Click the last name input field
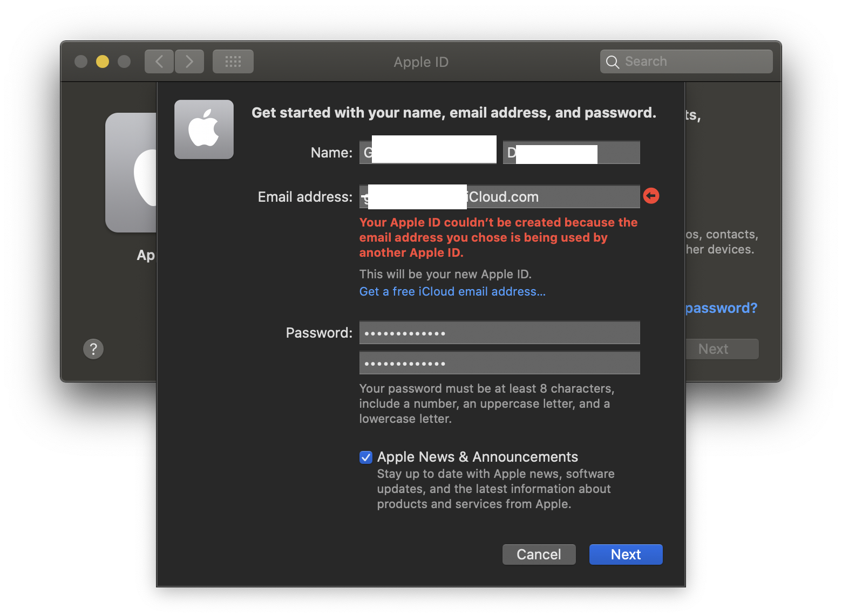The width and height of the screenshot is (842, 616). click(572, 153)
